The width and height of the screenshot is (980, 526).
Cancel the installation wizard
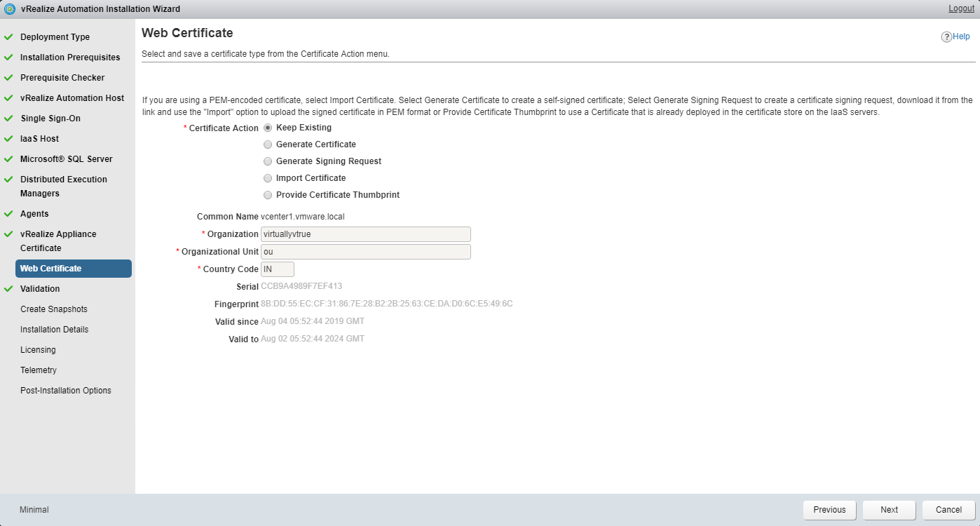click(948, 510)
